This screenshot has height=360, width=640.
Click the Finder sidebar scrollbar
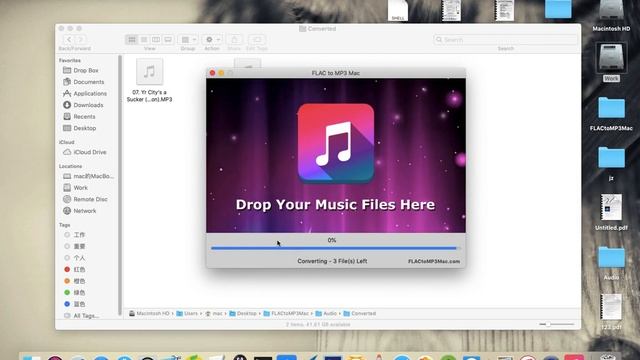tap(120, 185)
